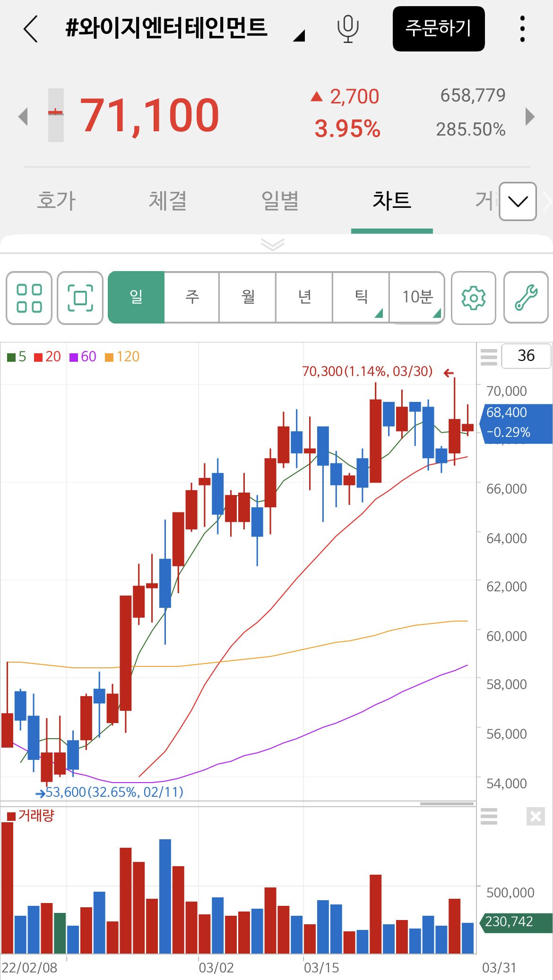Viewport: 553px width, 980px height.
Task: Tap the chart horizontal scrollbar
Action: 447,803
